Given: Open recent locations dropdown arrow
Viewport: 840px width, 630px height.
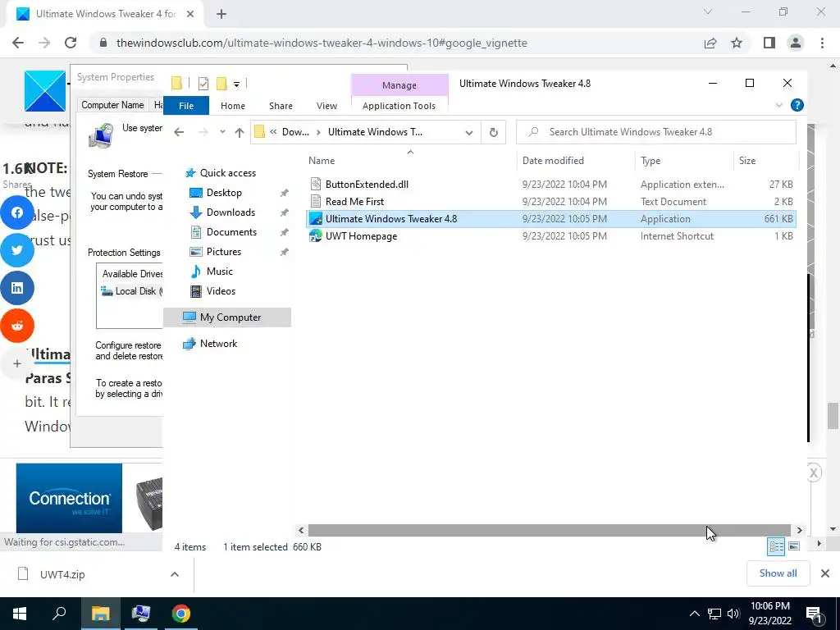Looking at the screenshot, I should coord(222,132).
